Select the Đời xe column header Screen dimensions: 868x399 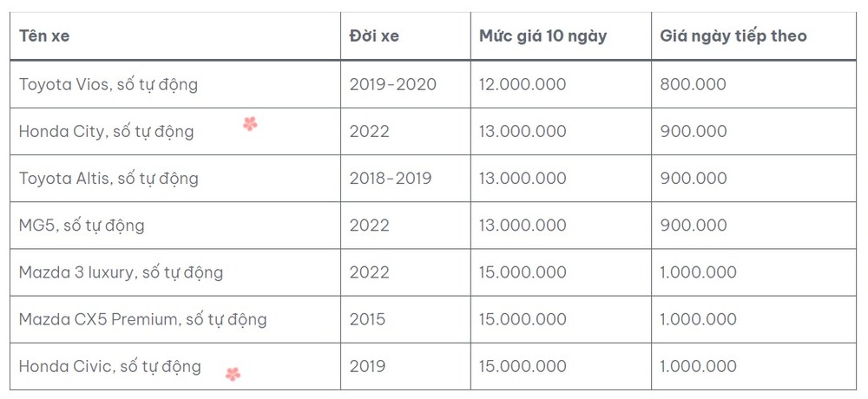click(374, 36)
